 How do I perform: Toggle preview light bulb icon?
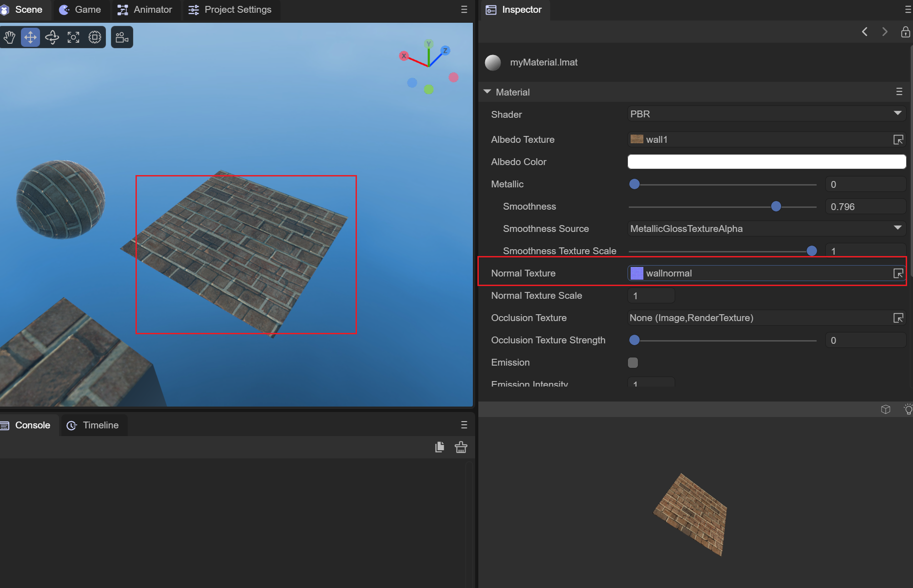point(908,409)
